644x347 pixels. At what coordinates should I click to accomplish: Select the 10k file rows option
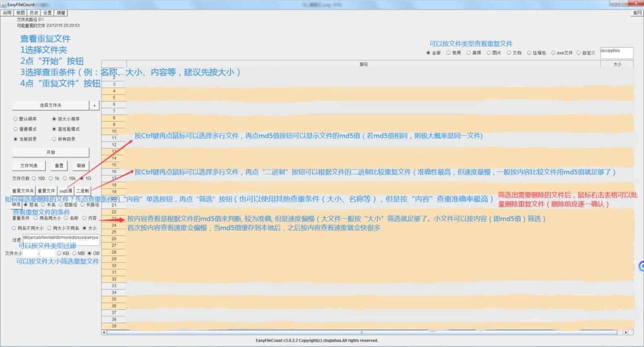tap(65, 178)
